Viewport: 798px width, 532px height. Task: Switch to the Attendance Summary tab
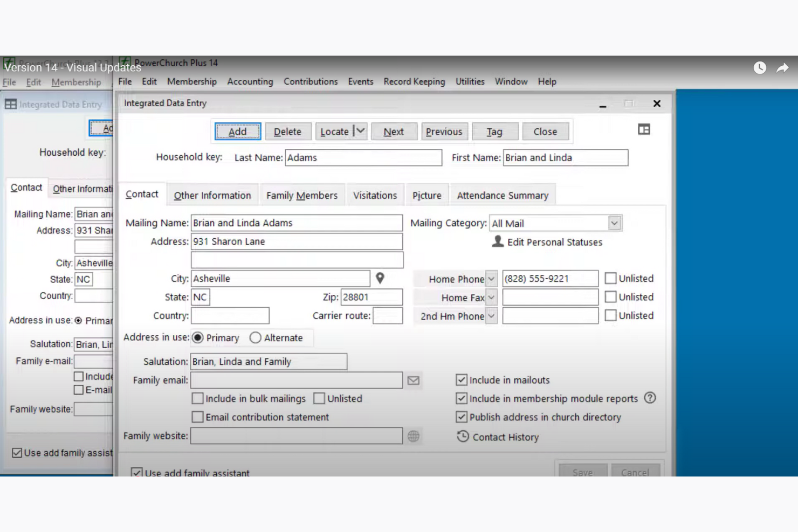click(503, 195)
